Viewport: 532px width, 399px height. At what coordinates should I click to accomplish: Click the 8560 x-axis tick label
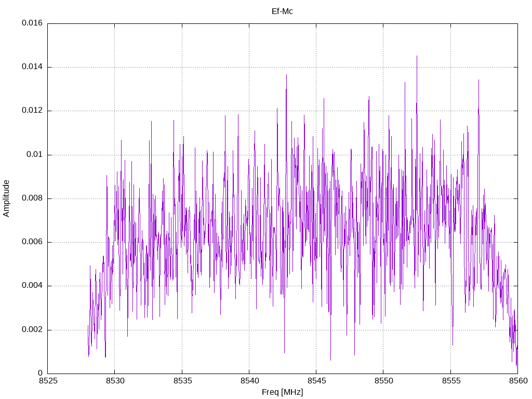coord(518,381)
